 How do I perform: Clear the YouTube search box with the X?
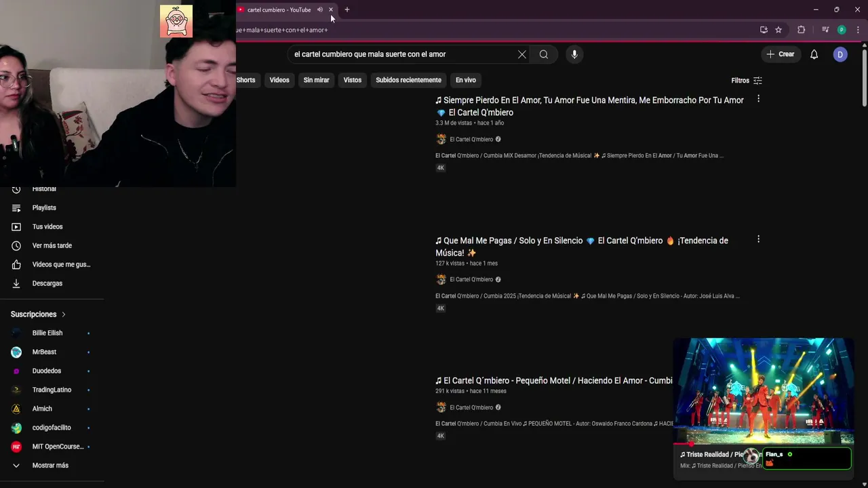tap(522, 54)
